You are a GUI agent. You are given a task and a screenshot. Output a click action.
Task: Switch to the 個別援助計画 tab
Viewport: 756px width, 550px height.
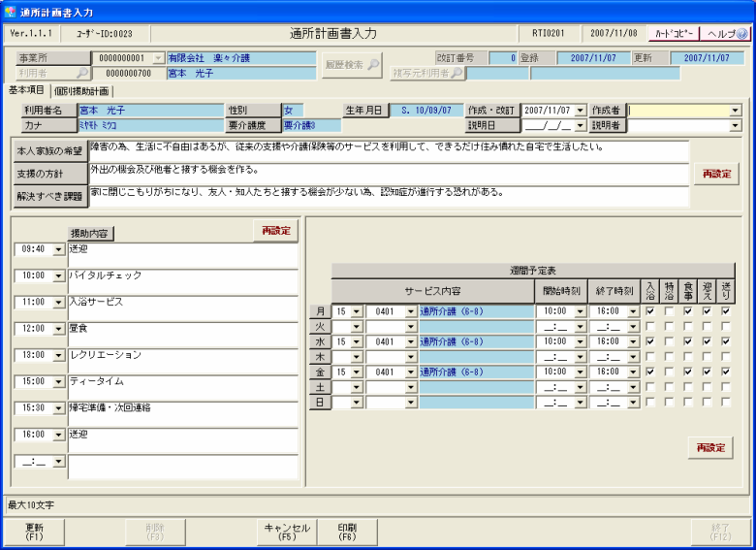[81, 91]
